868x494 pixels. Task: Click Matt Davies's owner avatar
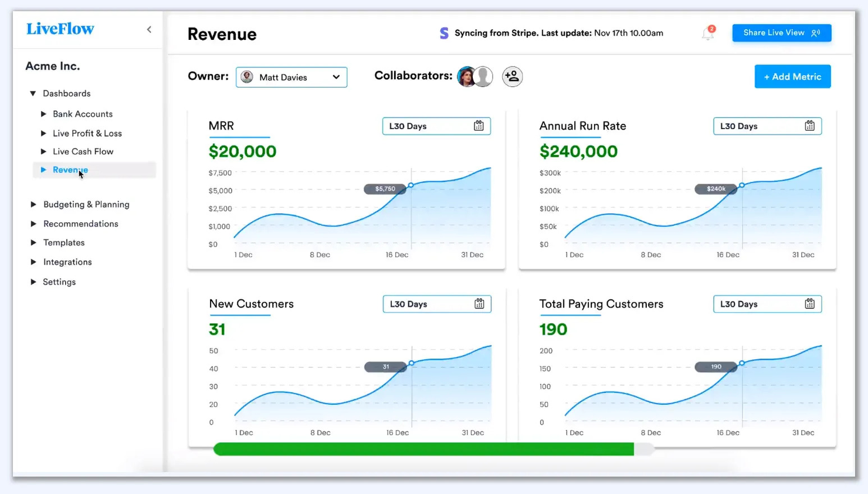point(247,77)
